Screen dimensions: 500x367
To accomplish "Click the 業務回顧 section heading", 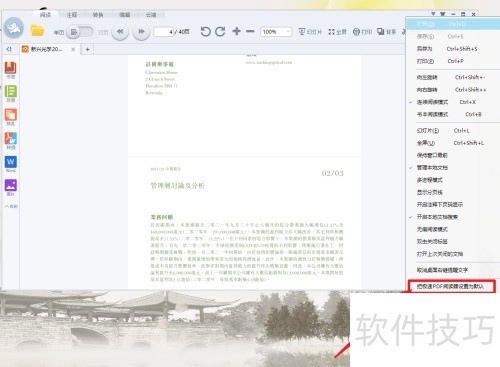I will [162, 217].
